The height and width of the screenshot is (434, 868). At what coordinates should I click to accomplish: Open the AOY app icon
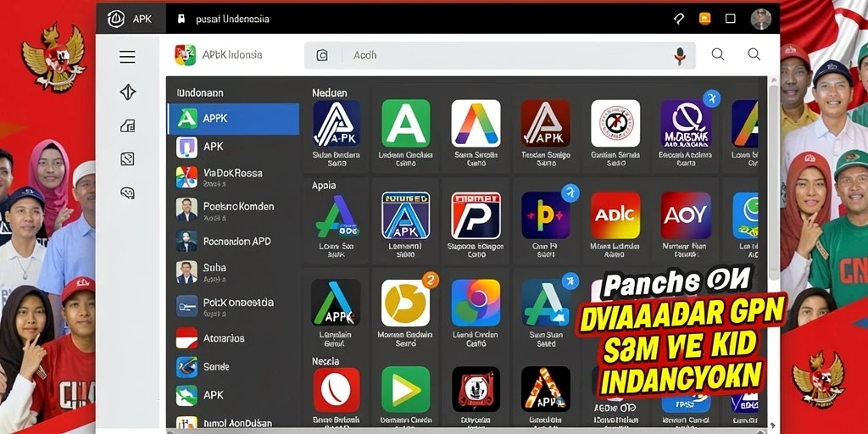click(686, 215)
